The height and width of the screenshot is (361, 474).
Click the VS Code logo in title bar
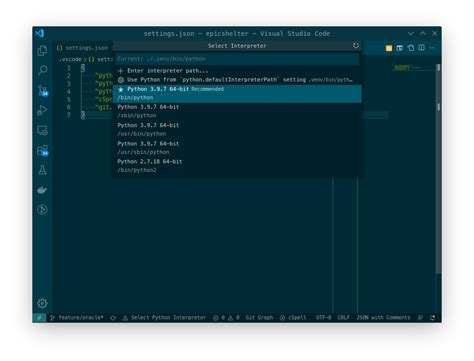pos(40,33)
